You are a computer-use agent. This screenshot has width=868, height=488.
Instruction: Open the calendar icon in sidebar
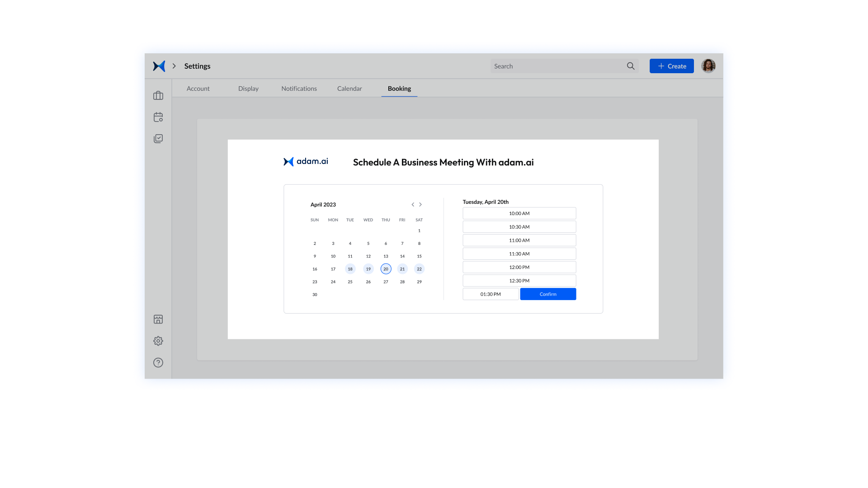coord(158,117)
